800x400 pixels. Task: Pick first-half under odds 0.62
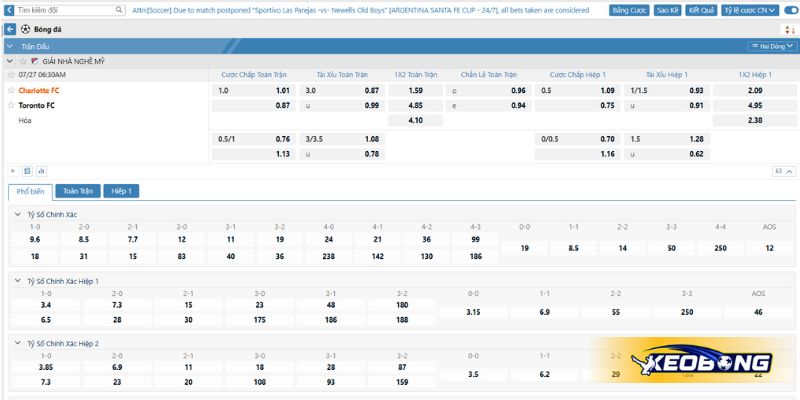pyautogui.click(x=666, y=154)
